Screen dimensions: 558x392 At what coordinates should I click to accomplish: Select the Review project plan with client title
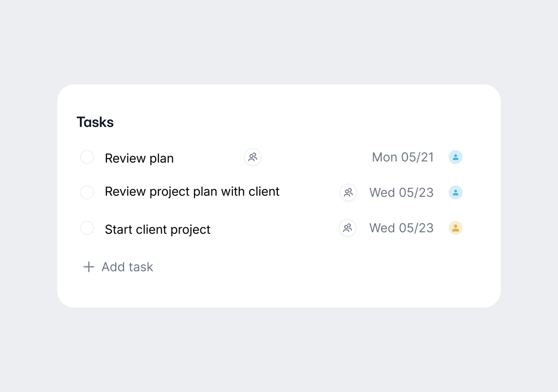point(192,192)
